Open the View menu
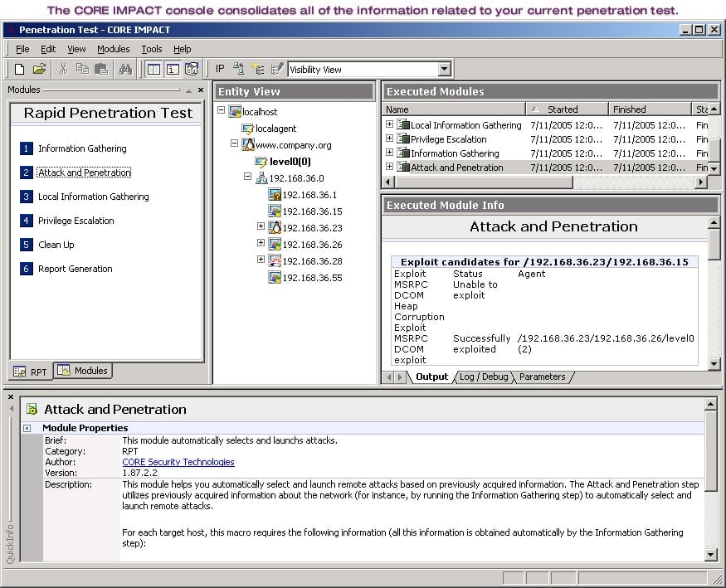 click(x=76, y=49)
